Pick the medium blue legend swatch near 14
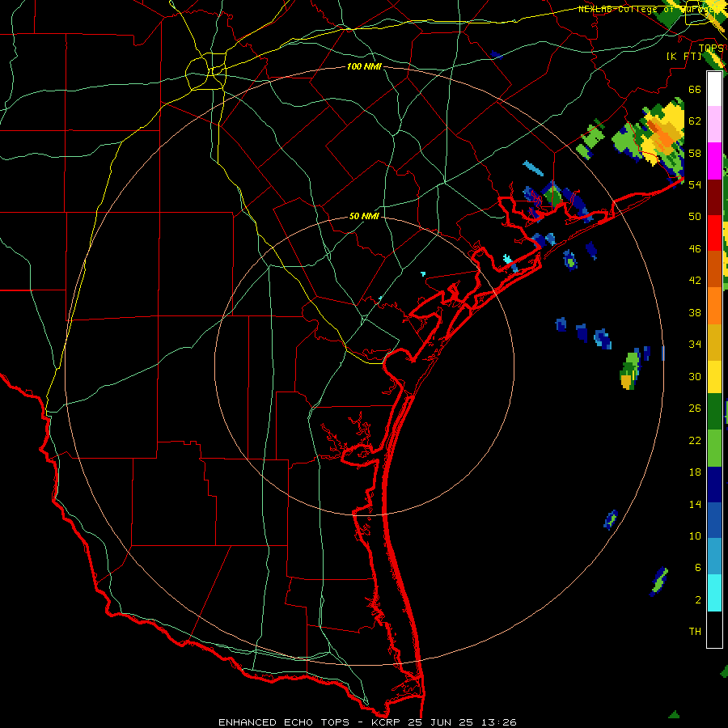Screen dimensions: 728x728 (714, 520)
